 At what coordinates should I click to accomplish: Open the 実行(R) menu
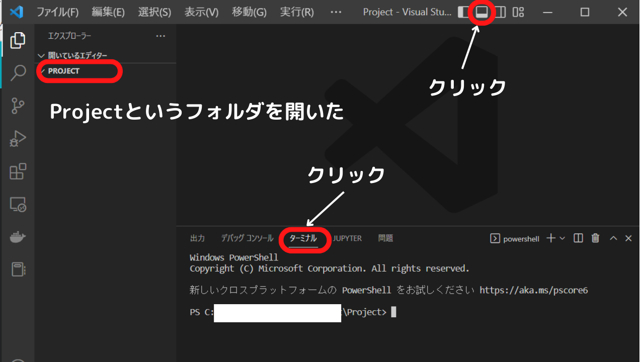pos(296,12)
